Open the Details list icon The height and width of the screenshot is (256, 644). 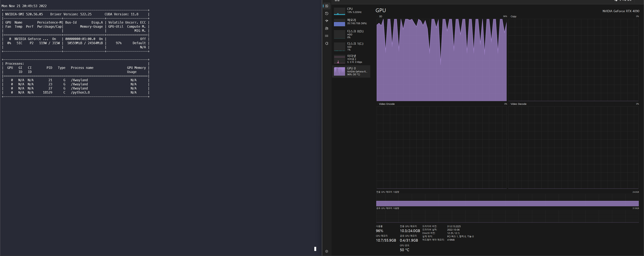tap(326, 36)
